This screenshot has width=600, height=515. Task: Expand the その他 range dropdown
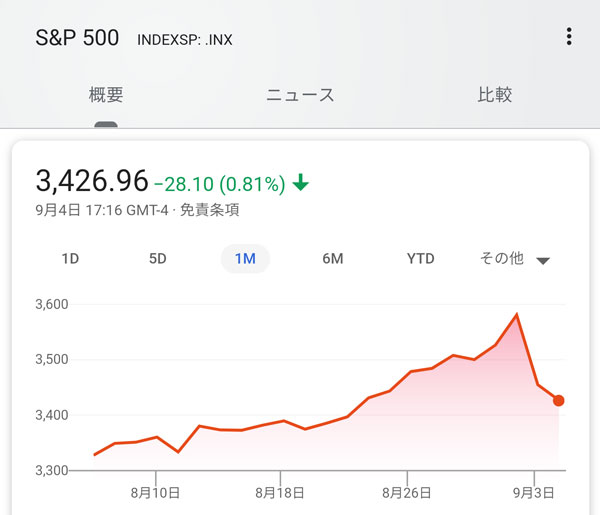[503, 259]
